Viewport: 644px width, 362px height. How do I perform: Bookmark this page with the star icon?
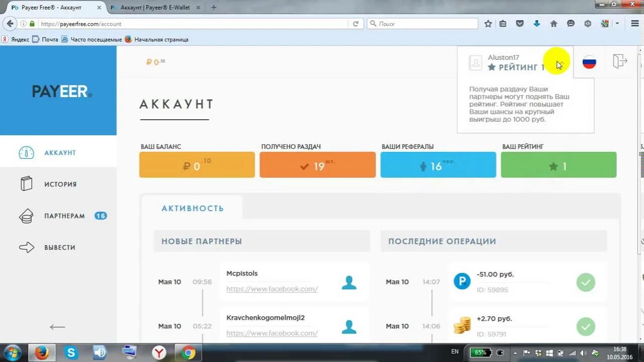[488, 24]
